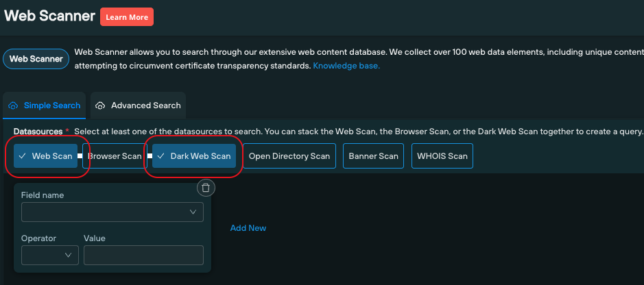Click Add New to add a filter
This screenshot has height=285, width=644.
pos(248,228)
